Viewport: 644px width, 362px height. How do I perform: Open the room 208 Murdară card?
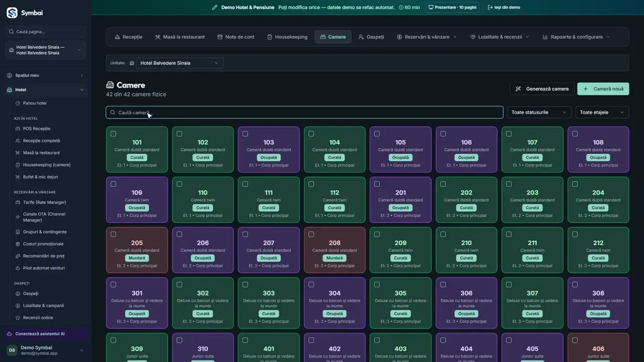335,250
